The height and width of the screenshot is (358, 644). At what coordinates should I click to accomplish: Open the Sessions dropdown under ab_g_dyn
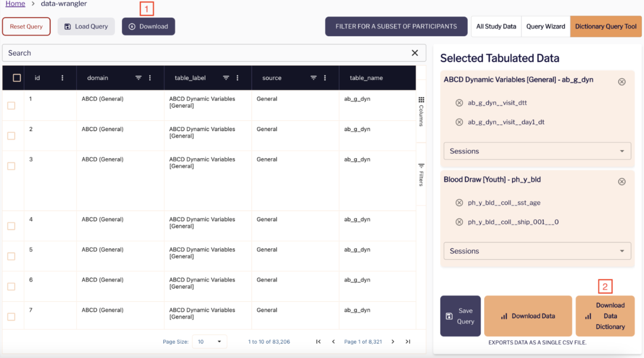537,151
